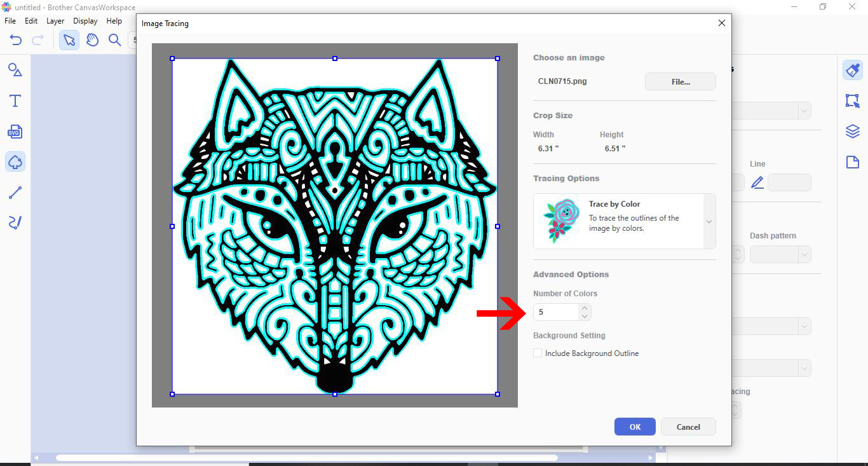Click the 6.31 " width value
The image size is (868, 466).
[x=548, y=148]
